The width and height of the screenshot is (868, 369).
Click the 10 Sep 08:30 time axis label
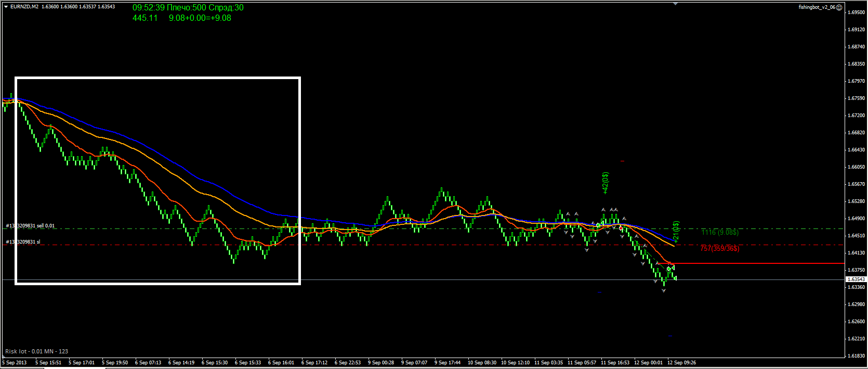tap(482, 362)
